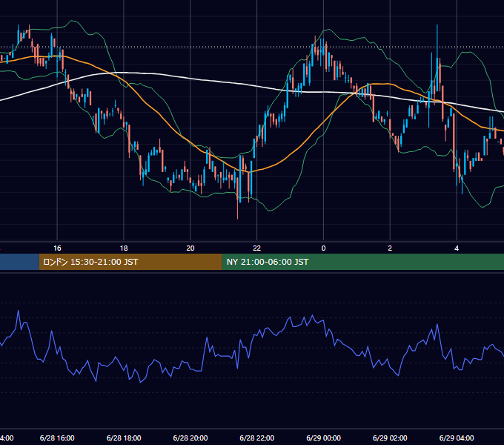Click the ロンドン 15:30-21:00 JST session bar
Screen dimensions: 504x445
[130, 262]
